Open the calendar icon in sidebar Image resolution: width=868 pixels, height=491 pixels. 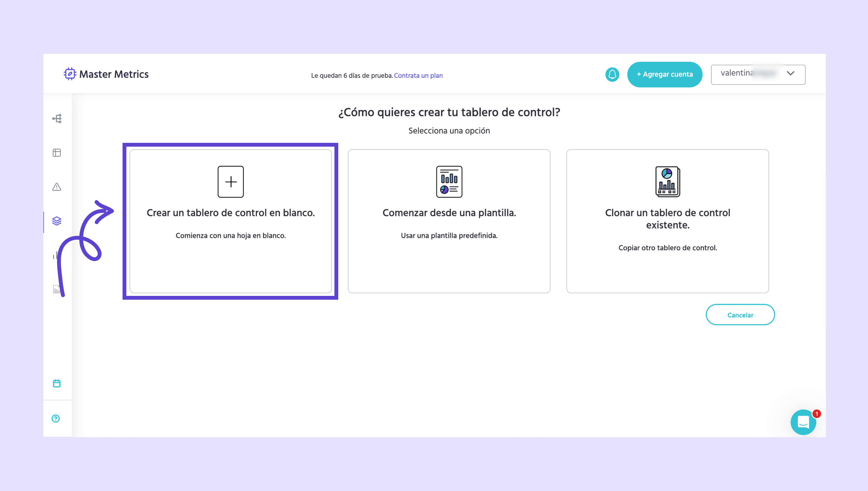click(x=57, y=384)
